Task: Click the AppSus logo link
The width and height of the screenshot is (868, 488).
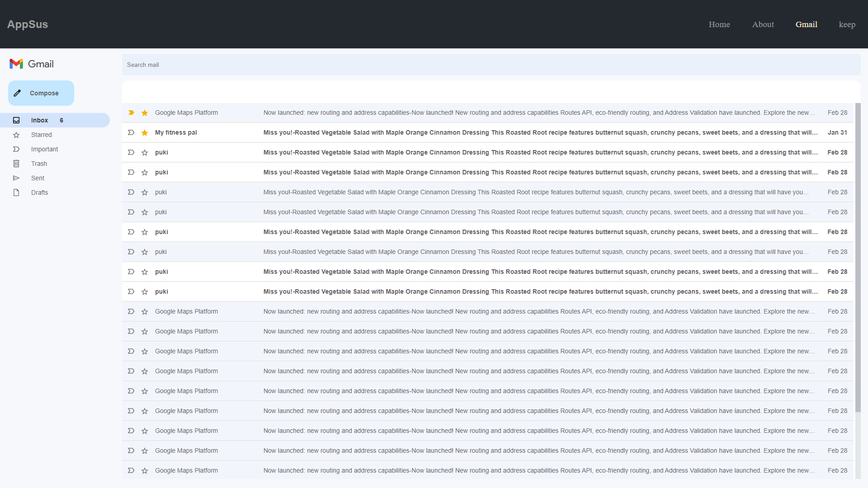Action: coord(28,24)
